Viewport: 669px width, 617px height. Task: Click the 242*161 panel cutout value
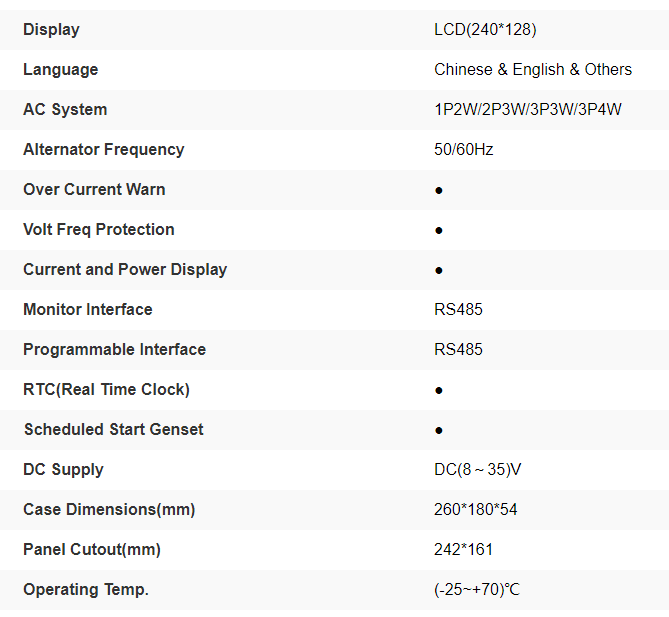click(x=463, y=550)
